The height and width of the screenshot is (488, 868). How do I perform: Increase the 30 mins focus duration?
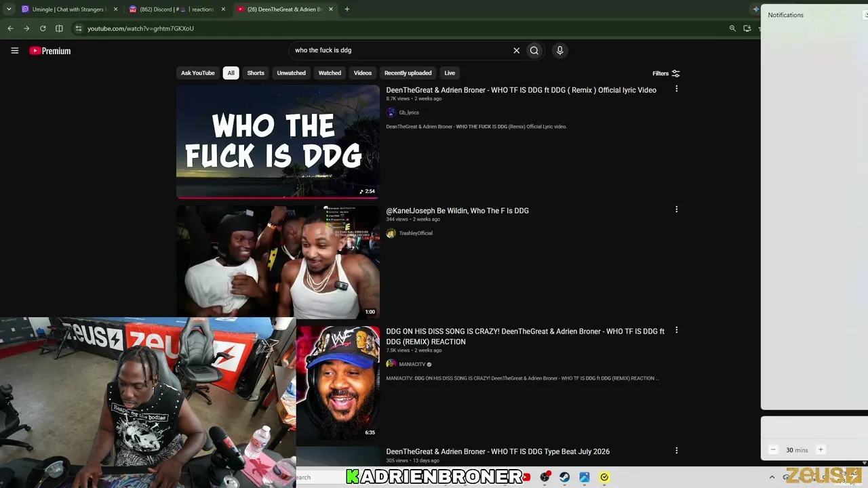coord(820,450)
